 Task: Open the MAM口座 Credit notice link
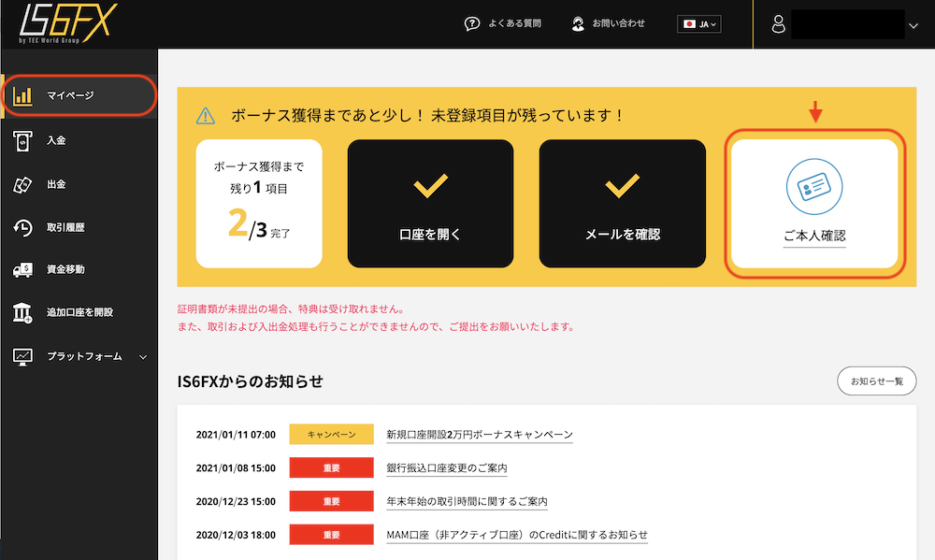tap(517, 535)
